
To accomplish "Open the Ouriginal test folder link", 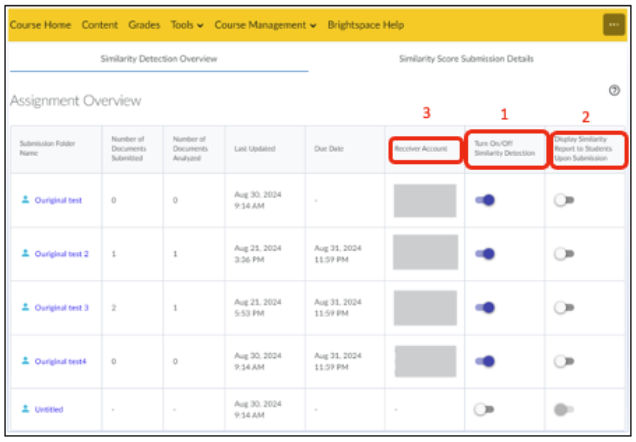I will [x=58, y=200].
